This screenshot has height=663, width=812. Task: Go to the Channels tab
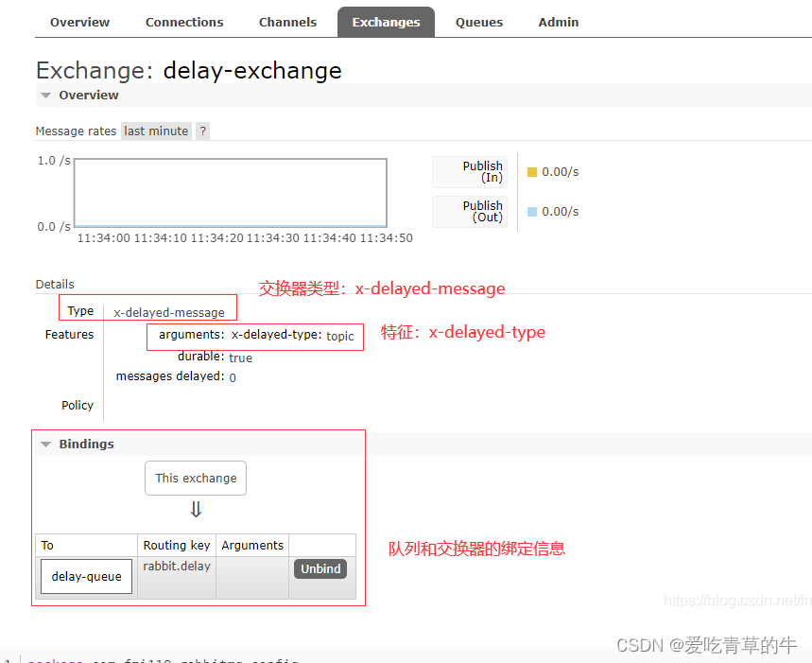coord(288,23)
